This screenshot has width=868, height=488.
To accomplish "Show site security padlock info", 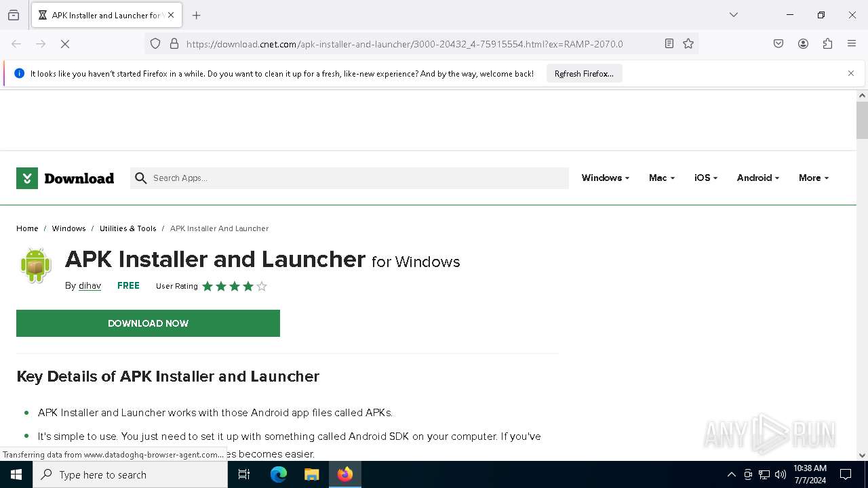I will [174, 44].
